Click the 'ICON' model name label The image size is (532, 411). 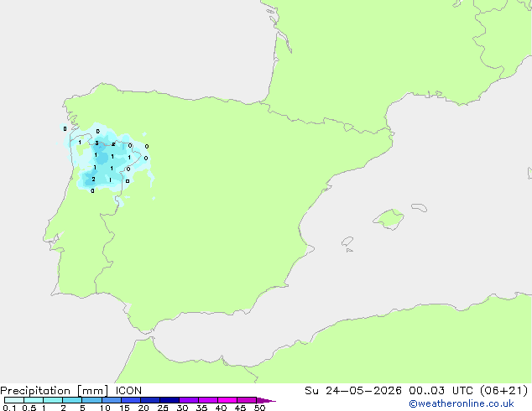pyautogui.click(x=128, y=391)
